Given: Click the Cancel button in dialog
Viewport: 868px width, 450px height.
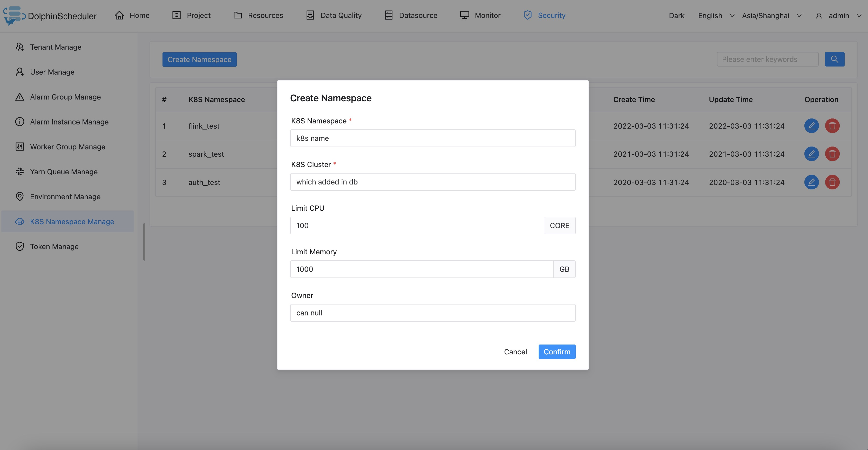Looking at the screenshot, I should pyautogui.click(x=515, y=352).
